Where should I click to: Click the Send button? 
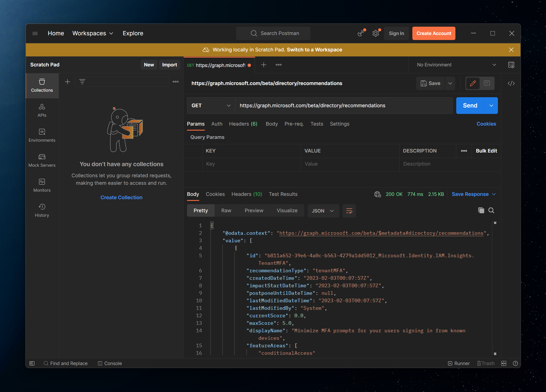470,106
